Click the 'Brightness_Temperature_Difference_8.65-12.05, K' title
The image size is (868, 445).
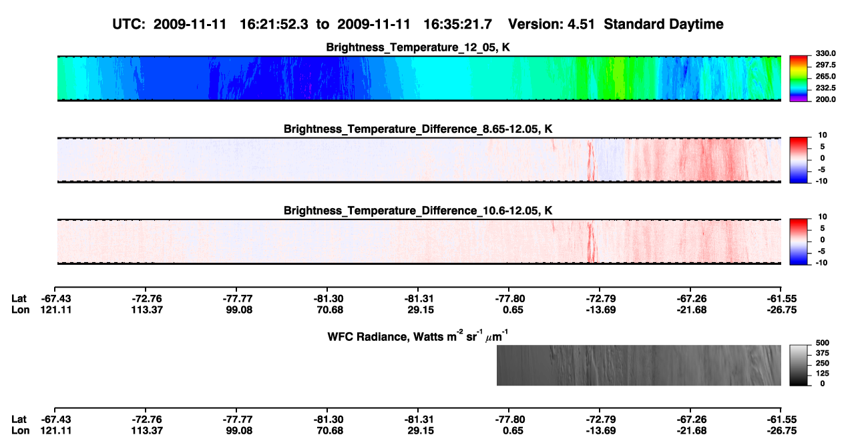[419, 129]
